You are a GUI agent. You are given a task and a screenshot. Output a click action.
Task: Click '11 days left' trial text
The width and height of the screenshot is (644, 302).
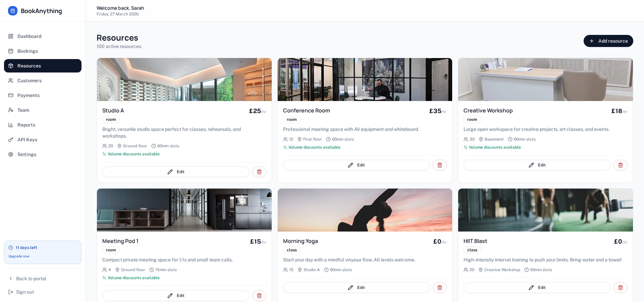[26, 248]
